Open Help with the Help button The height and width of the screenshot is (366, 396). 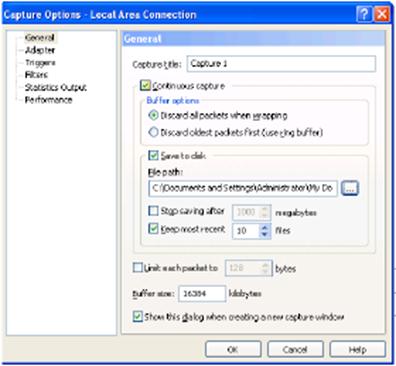coord(357,349)
